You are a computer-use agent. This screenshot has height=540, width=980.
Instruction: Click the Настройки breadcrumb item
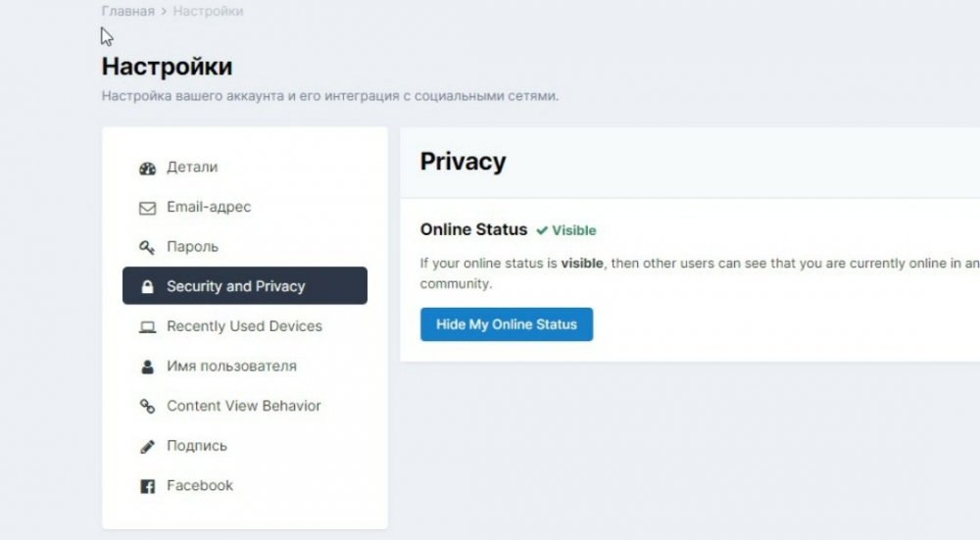tap(209, 12)
